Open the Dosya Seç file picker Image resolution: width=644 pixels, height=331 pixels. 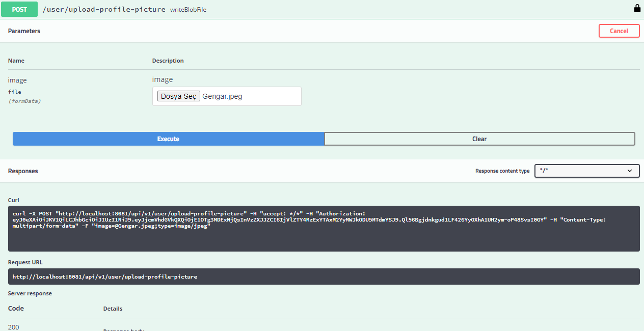pos(178,96)
